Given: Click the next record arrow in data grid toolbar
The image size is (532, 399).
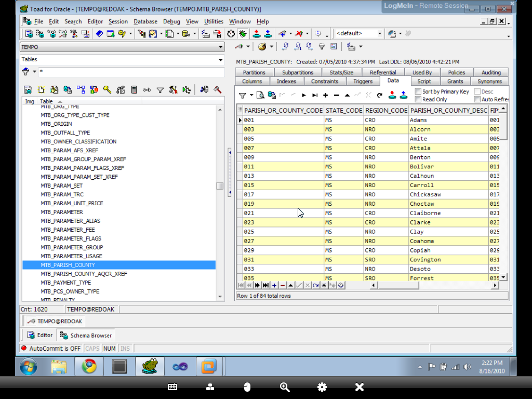Looking at the screenshot, I should click(304, 96).
